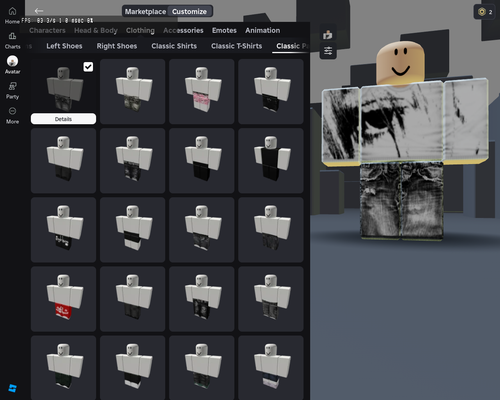Screen dimensions: 500x400
Task: Select the Left Shoes subcategory
Action: (x=64, y=46)
